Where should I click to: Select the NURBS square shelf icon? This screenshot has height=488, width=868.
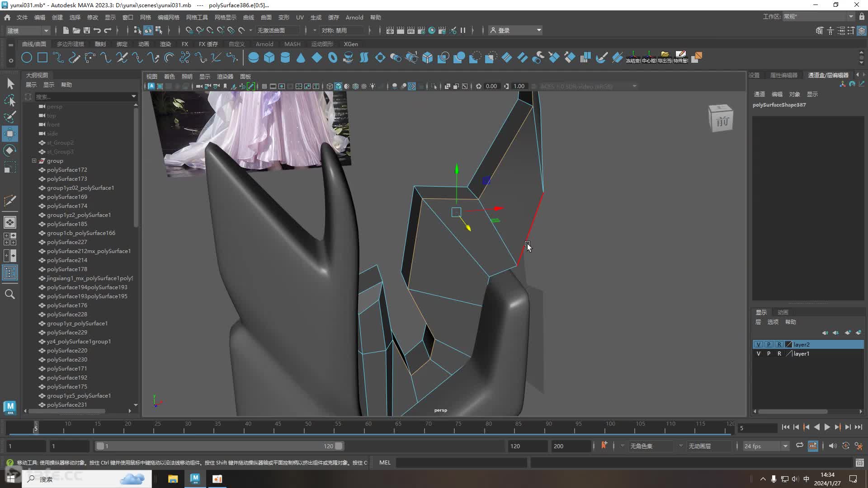42,57
